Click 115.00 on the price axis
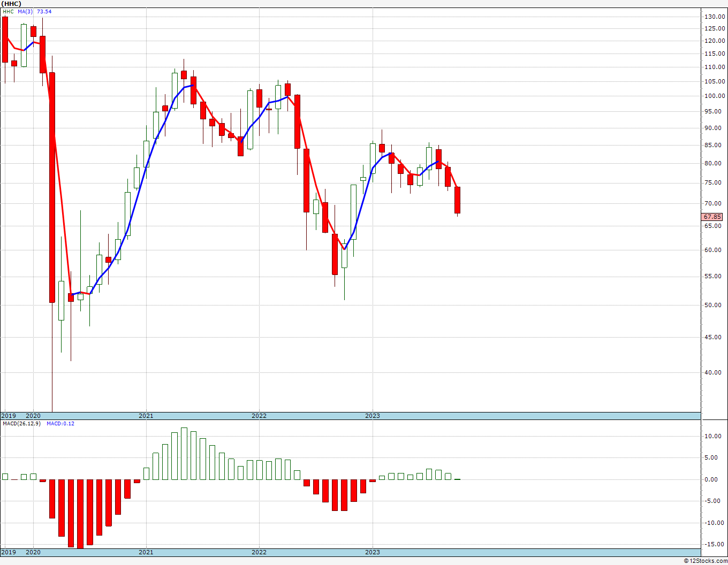The image size is (728, 565). (715, 54)
